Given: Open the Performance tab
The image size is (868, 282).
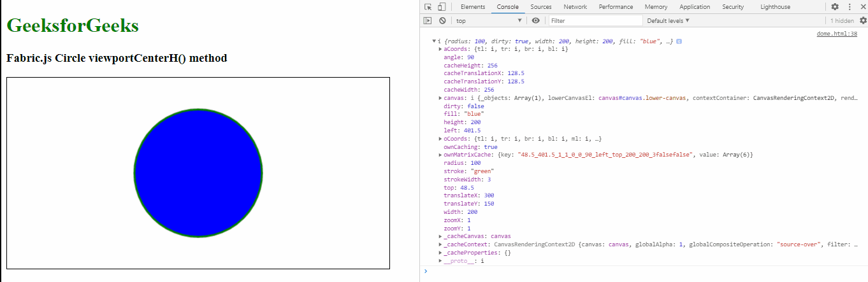Looking at the screenshot, I should 616,6.
